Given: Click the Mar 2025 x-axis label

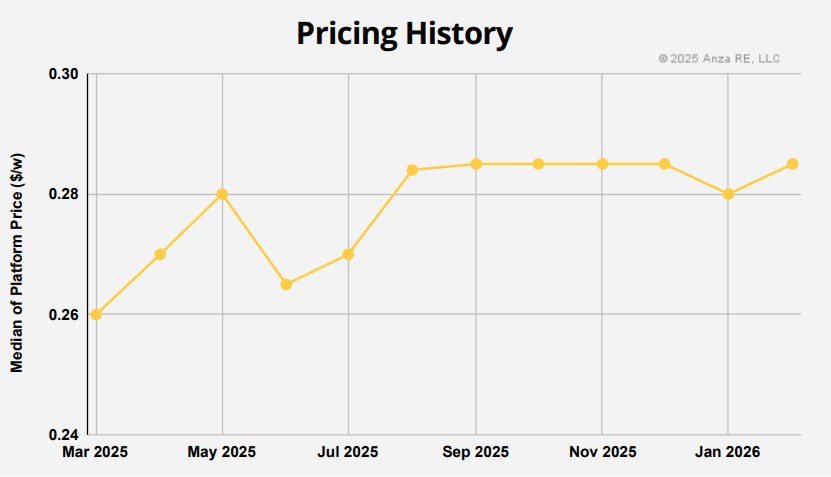Looking at the screenshot, I should tap(94, 453).
